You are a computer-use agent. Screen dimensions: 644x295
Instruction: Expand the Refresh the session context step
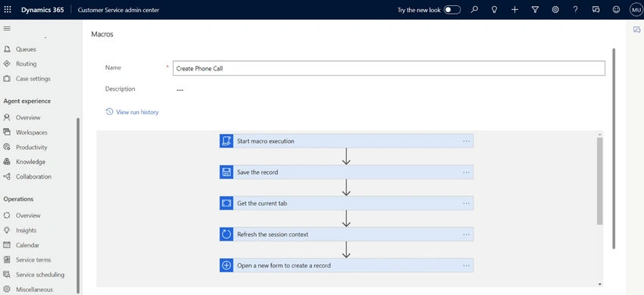346,234
